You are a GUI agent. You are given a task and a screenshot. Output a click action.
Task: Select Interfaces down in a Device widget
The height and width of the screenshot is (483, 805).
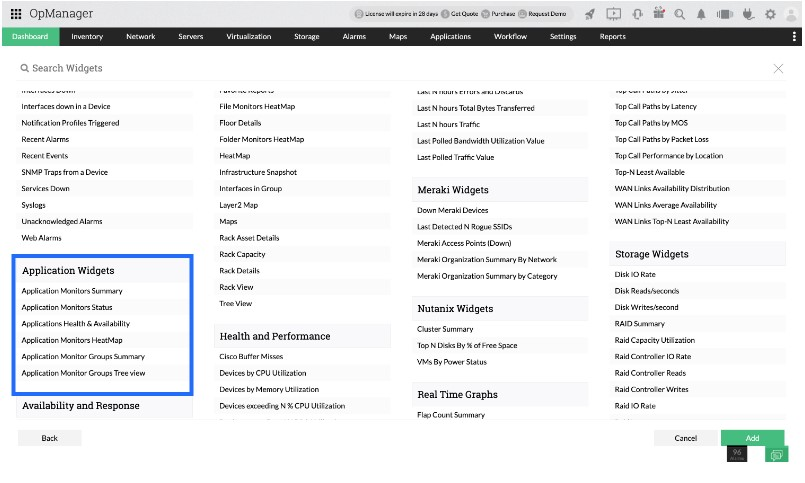pyautogui.click(x=66, y=106)
